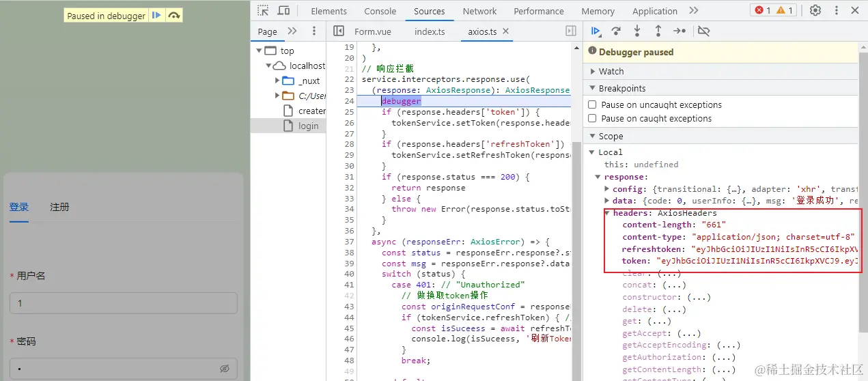868x381 pixels.
Task: Open the Console tab
Action: point(380,11)
